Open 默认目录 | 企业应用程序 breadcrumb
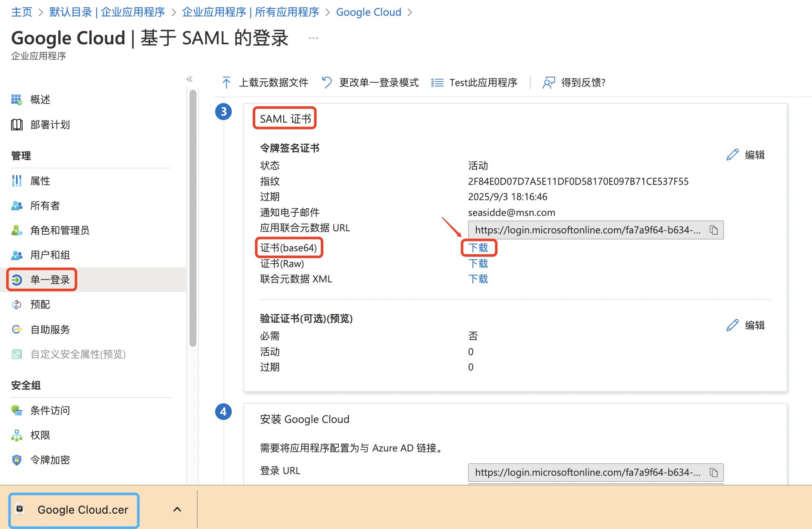 (107, 12)
